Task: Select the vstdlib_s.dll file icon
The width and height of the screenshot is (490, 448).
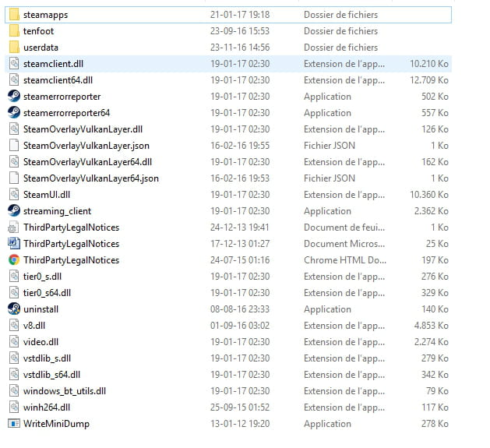Action: tap(14, 358)
